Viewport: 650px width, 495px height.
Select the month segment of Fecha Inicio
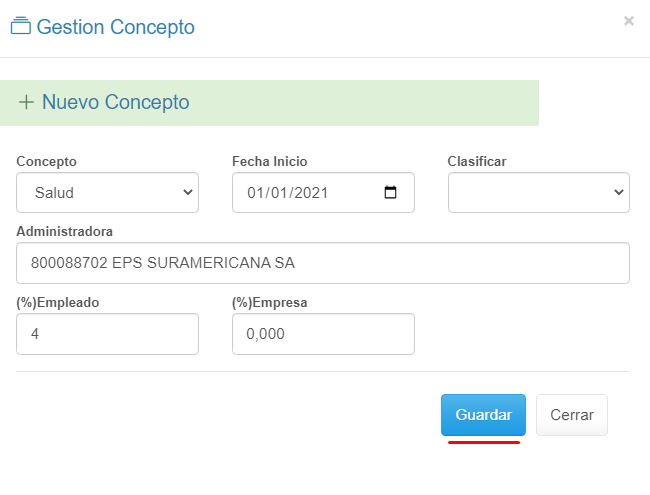[x=281, y=193]
